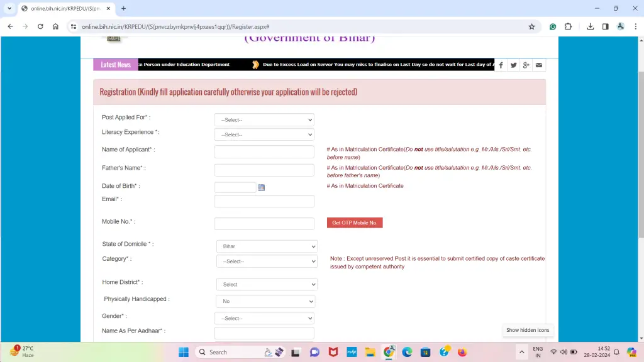Launch Microsoft Edge from the taskbar
644x362 pixels.
[x=407, y=352]
